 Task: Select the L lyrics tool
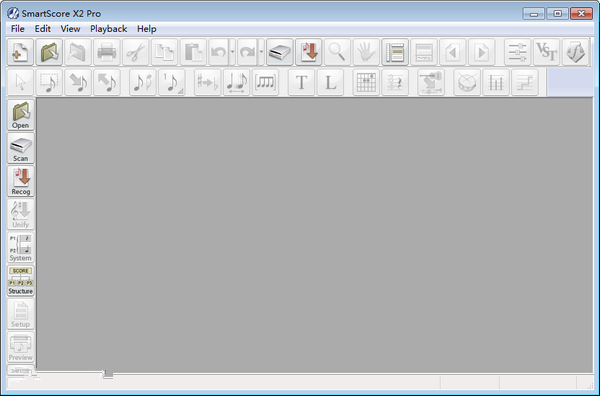(x=330, y=82)
